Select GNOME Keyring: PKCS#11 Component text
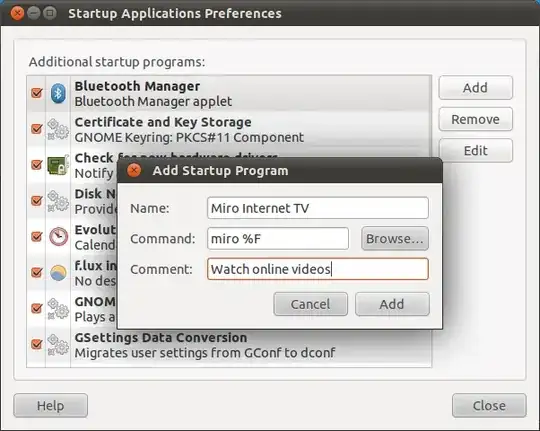The width and height of the screenshot is (540, 431). (189, 137)
